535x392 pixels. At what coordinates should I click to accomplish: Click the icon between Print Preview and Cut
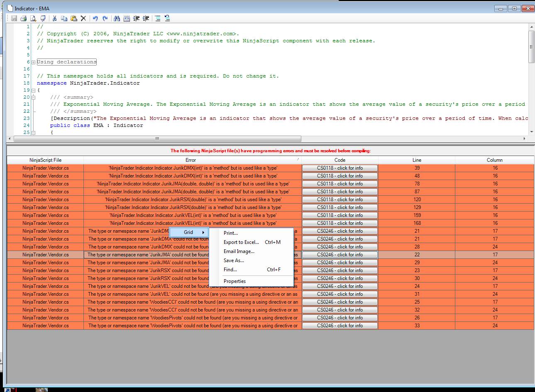(43, 18)
